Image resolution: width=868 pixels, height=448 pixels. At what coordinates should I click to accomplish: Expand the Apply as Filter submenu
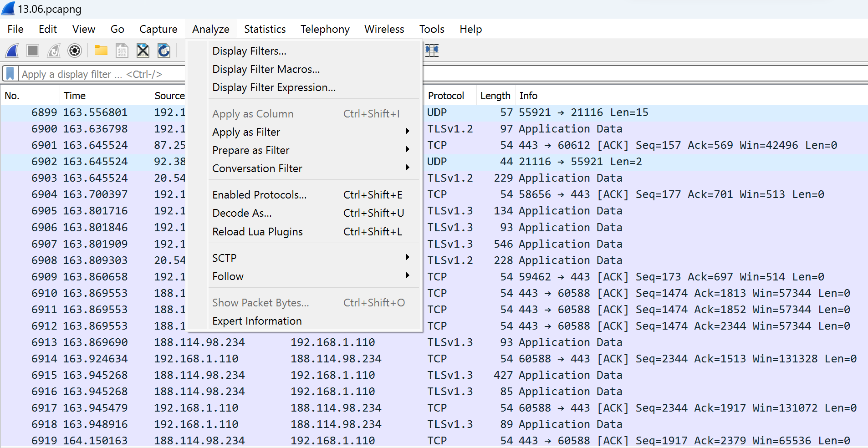314,132
